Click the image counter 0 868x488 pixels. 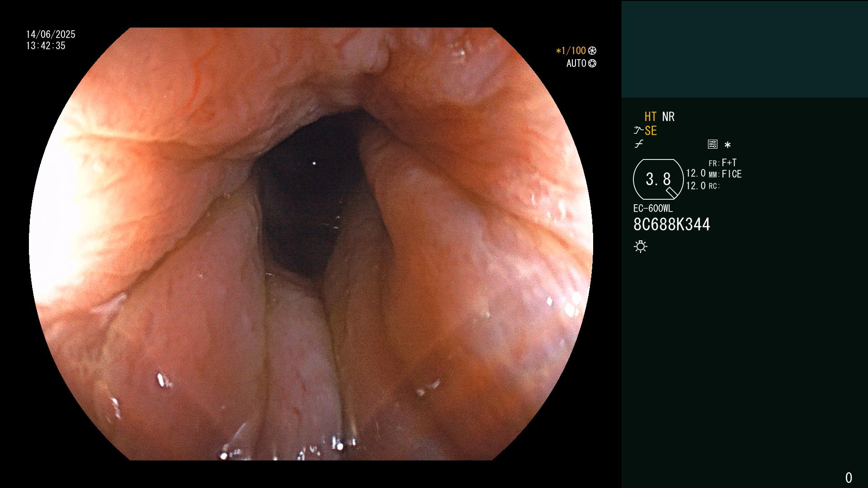pos(849,478)
